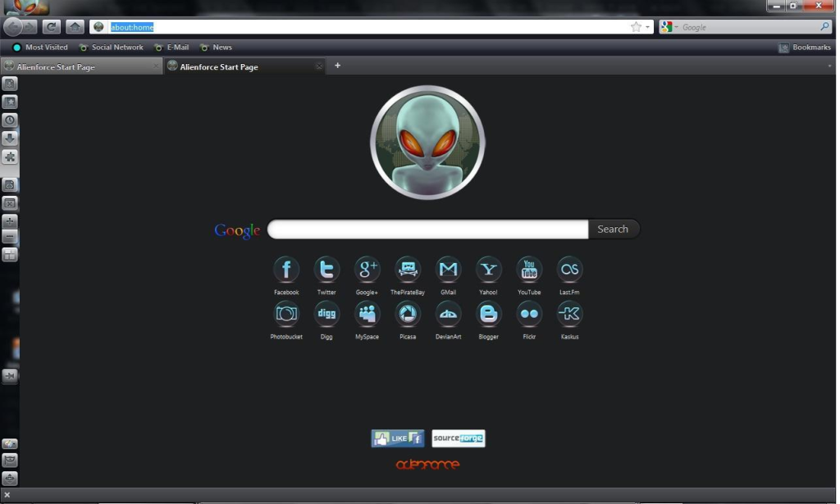The image size is (840, 504).
Task: Launch the GMail shortcut icon
Action: [448, 270]
